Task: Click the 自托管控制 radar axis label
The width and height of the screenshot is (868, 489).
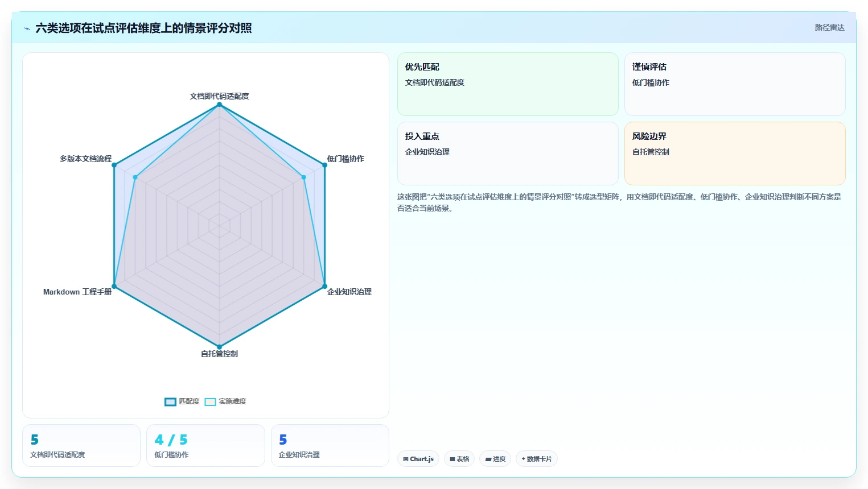Action: click(219, 354)
